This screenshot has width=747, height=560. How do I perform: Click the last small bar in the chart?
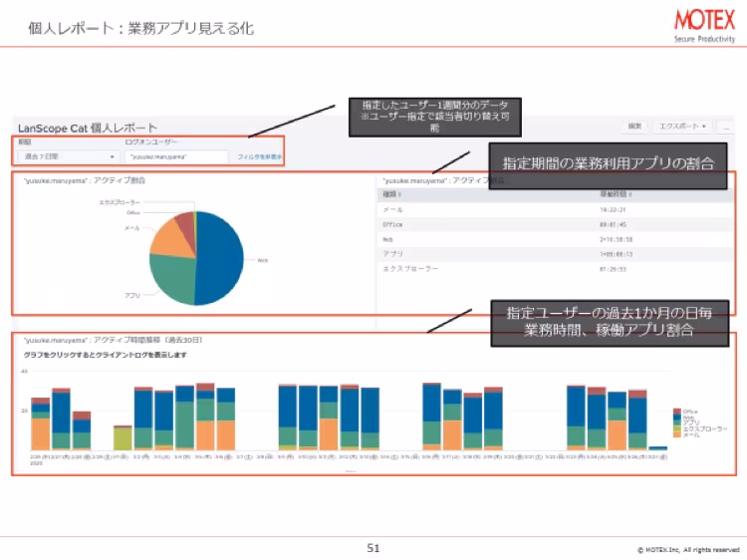658,448
